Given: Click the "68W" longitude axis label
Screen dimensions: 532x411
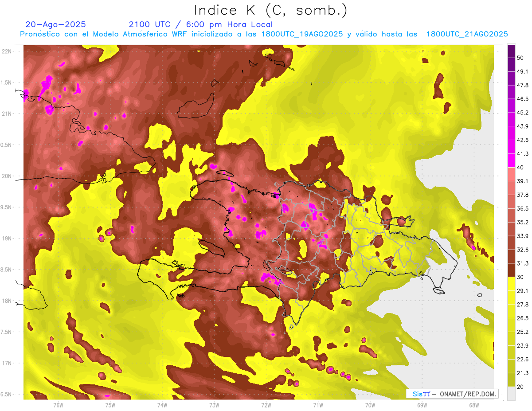Looking at the screenshot, I should pyautogui.click(x=474, y=404).
